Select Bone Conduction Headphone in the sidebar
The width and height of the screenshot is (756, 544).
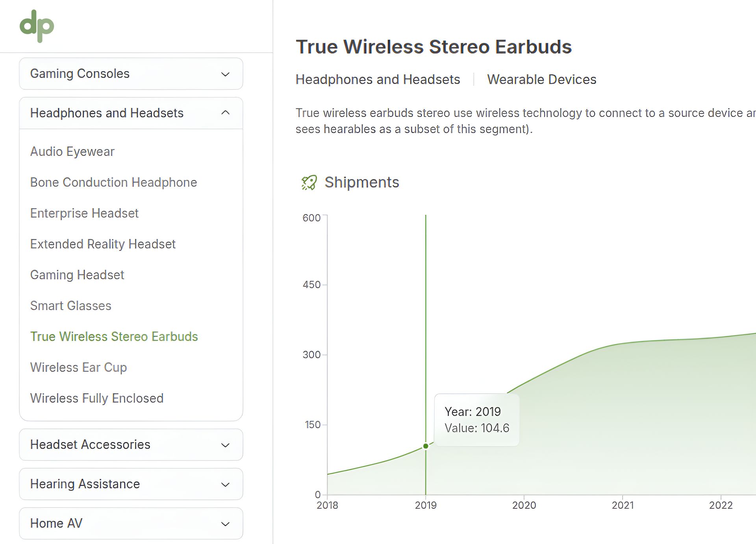pyautogui.click(x=113, y=182)
